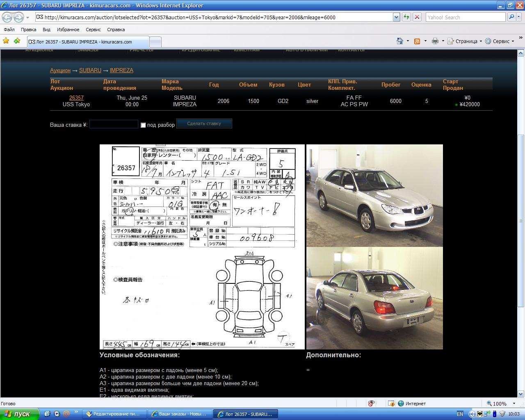525x420 pixels.
Task: Open lot number 26357 link
Action: (76, 98)
